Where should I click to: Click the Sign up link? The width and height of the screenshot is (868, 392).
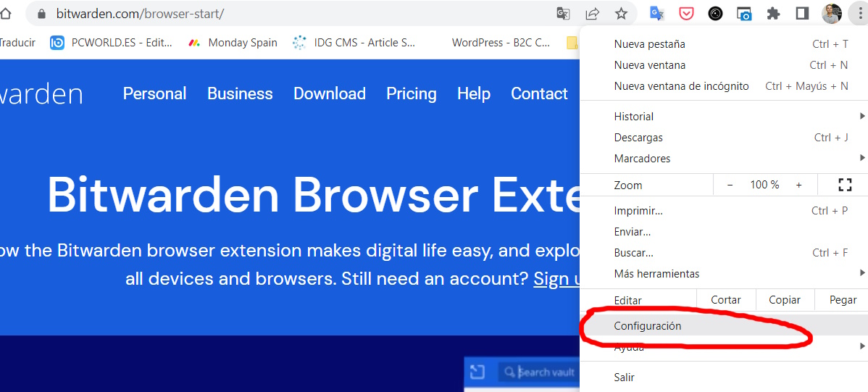557,278
